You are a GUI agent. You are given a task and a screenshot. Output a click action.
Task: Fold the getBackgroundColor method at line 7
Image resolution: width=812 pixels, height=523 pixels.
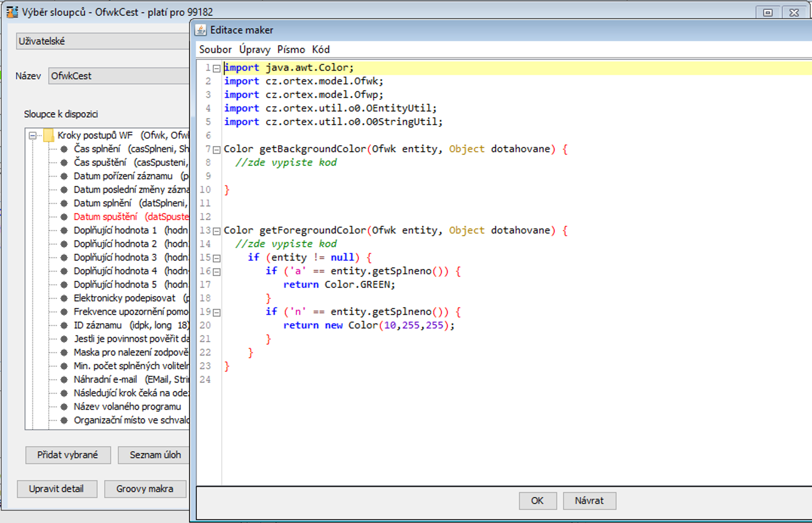click(x=217, y=150)
